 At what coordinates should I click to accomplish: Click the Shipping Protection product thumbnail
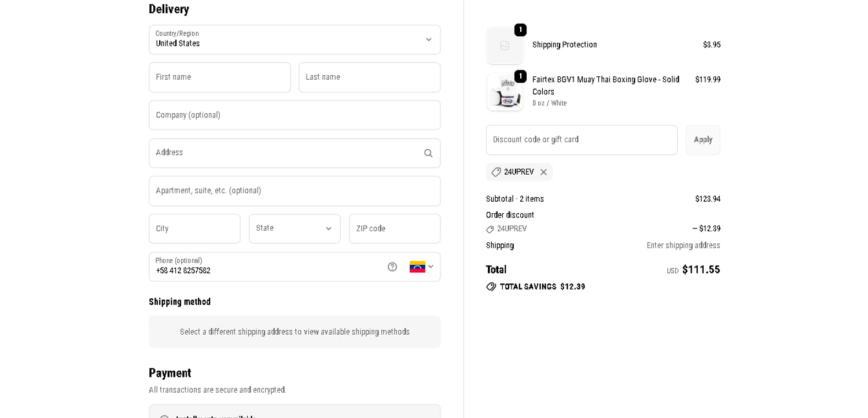pyautogui.click(x=505, y=46)
